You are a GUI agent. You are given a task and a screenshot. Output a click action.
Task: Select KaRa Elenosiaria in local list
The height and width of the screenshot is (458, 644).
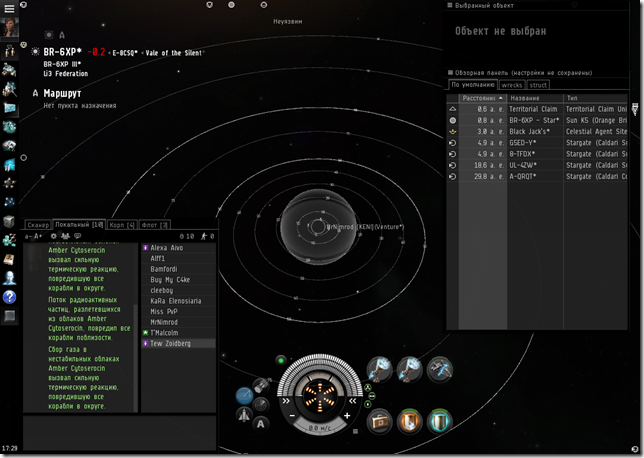[178, 301]
